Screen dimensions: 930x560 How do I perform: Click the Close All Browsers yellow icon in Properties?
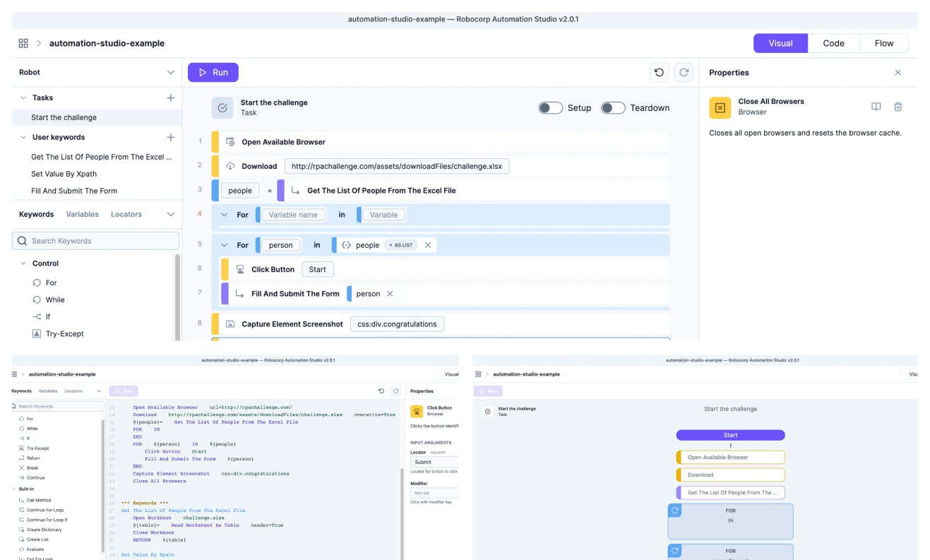coord(720,107)
